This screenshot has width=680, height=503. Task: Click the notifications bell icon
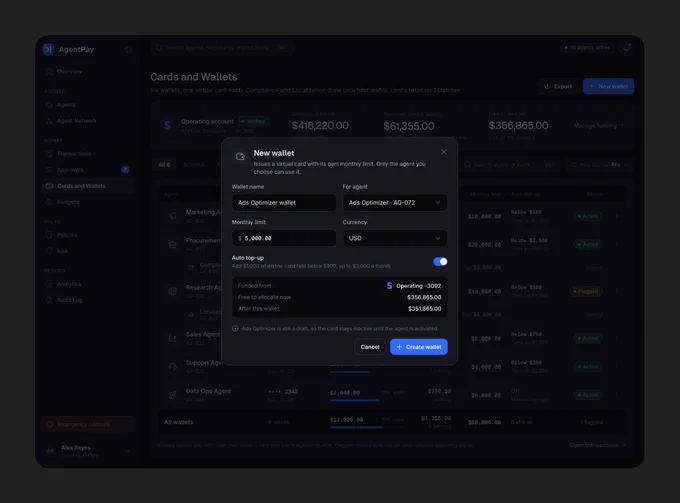point(627,47)
